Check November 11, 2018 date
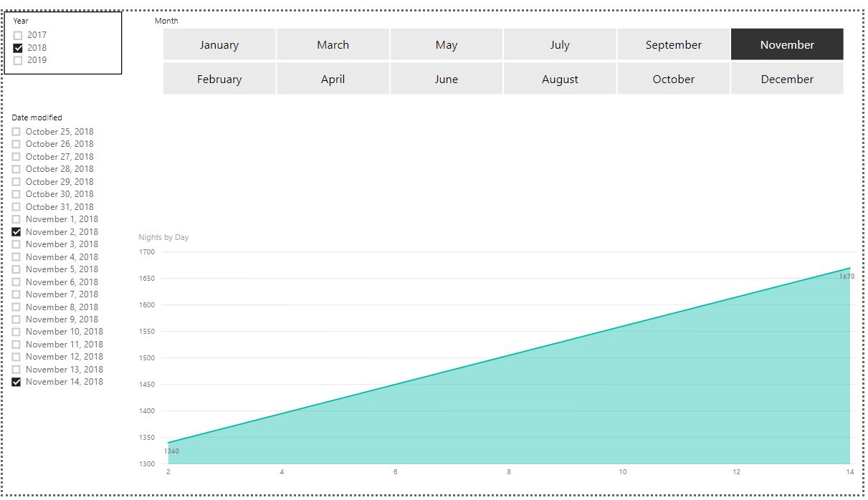The height and width of the screenshot is (500, 868). (16, 345)
